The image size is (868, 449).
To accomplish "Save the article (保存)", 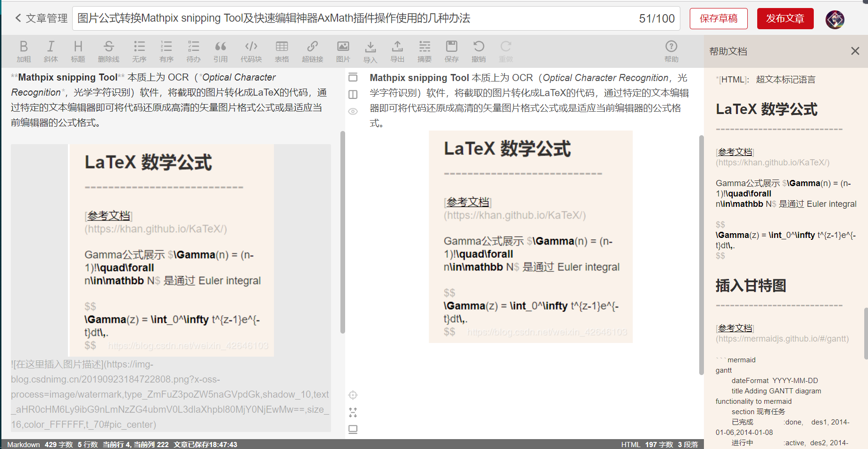I will (x=451, y=51).
